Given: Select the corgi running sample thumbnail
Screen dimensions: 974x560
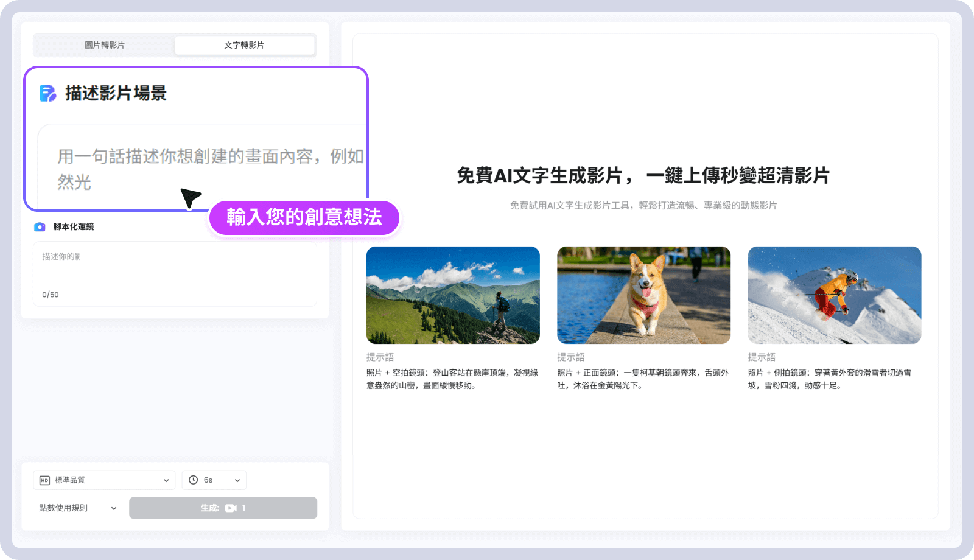Looking at the screenshot, I should [643, 295].
